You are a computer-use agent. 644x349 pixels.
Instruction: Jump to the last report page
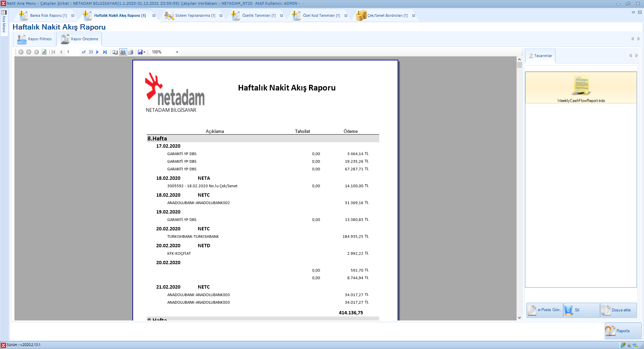click(x=105, y=52)
